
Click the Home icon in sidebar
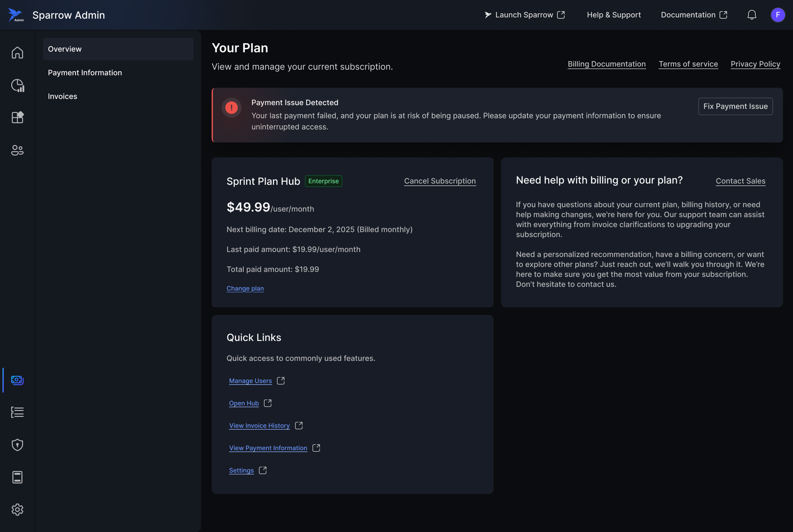[x=17, y=53]
